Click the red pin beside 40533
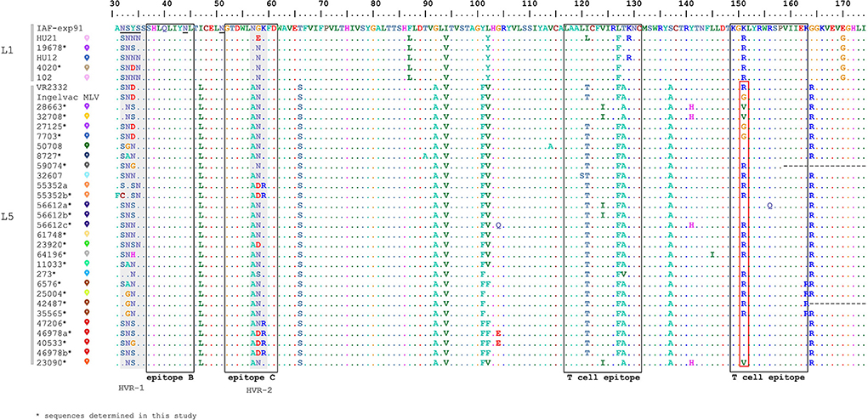The image size is (868, 420). [87, 343]
